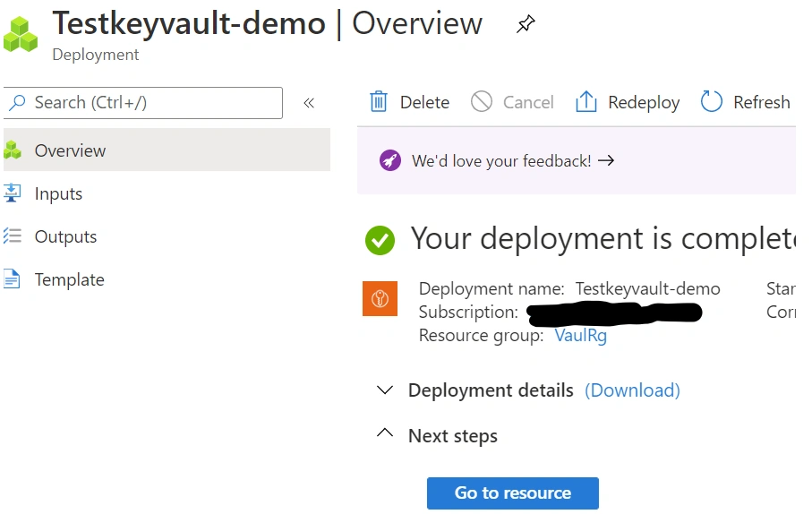Viewport: 812px width, 514px height.
Task: Download the deployment details
Action: click(x=632, y=390)
